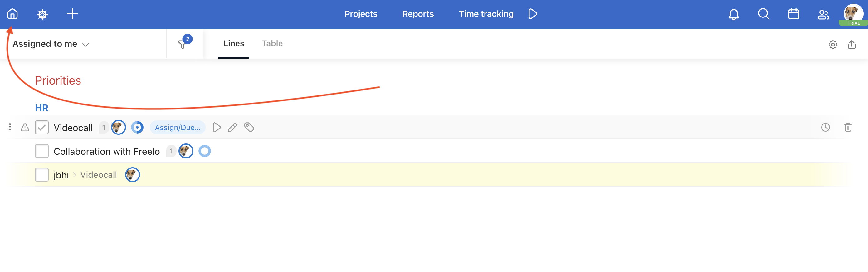Click assignee avatar on Collaboration with Freelo
Screen dimensions: 868x272
tap(186, 151)
